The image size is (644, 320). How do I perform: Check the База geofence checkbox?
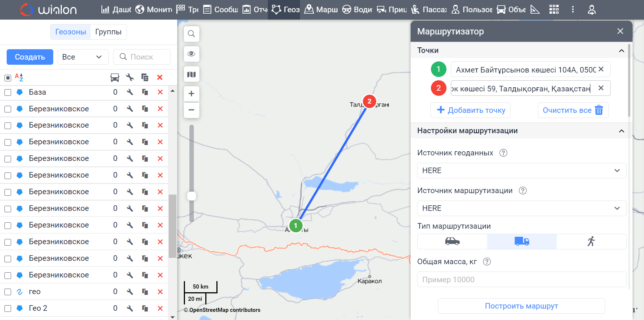coord(8,92)
